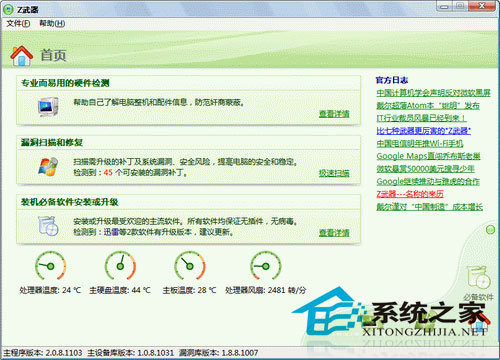Minimize the Z武器 window
The image size is (500, 360).
point(444,6)
